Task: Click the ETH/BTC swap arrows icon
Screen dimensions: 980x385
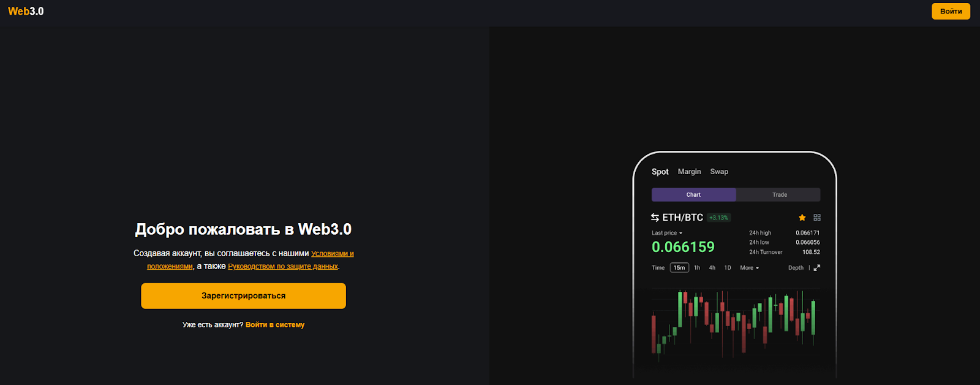Action: click(x=655, y=218)
